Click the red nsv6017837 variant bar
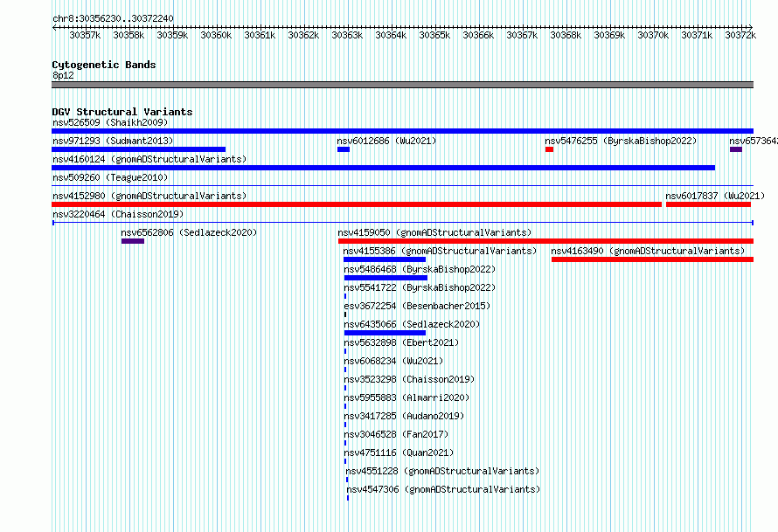This screenshot has width=778, height=532. point(708,204)
